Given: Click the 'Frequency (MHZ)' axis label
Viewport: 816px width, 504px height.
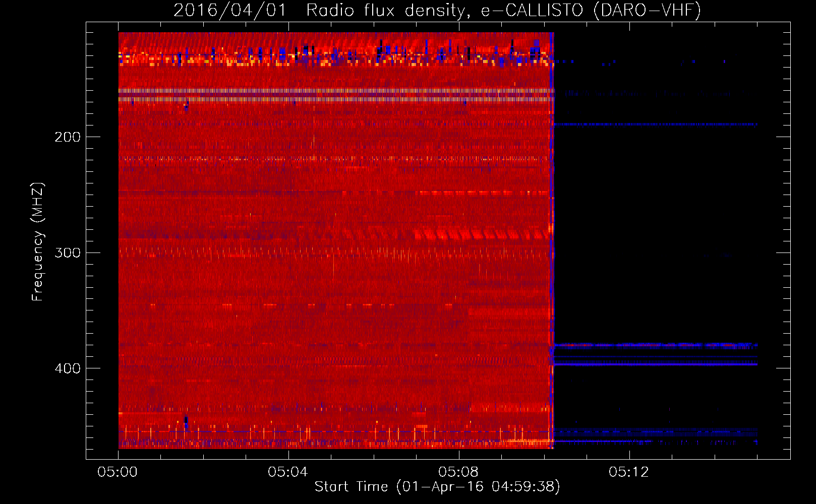Looking at the screenshot, I should (x=38, y=242).
